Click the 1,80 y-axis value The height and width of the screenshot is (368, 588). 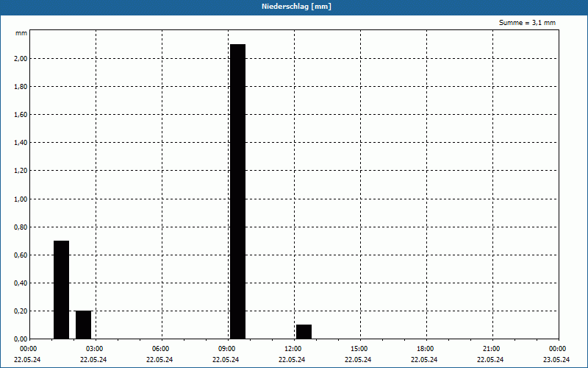click(21, 87)
